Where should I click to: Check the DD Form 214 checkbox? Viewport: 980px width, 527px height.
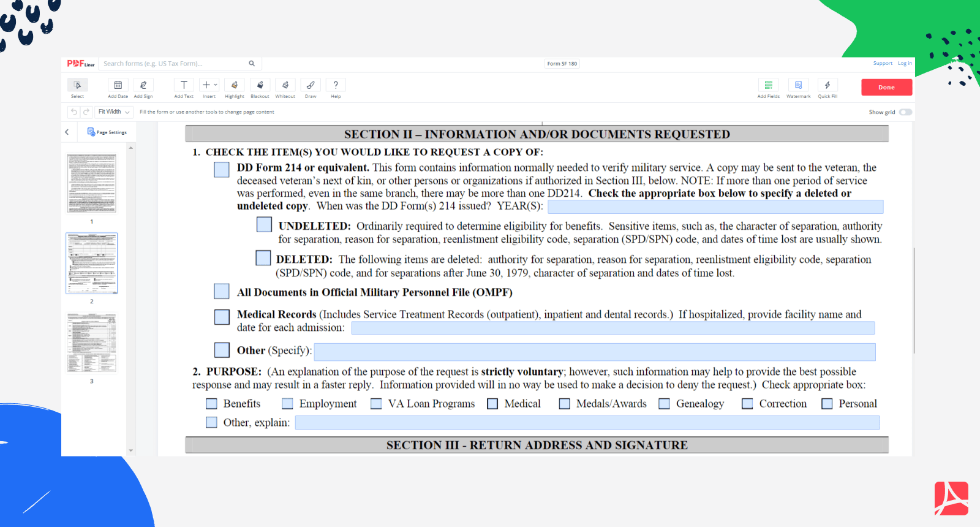(222, 170)
